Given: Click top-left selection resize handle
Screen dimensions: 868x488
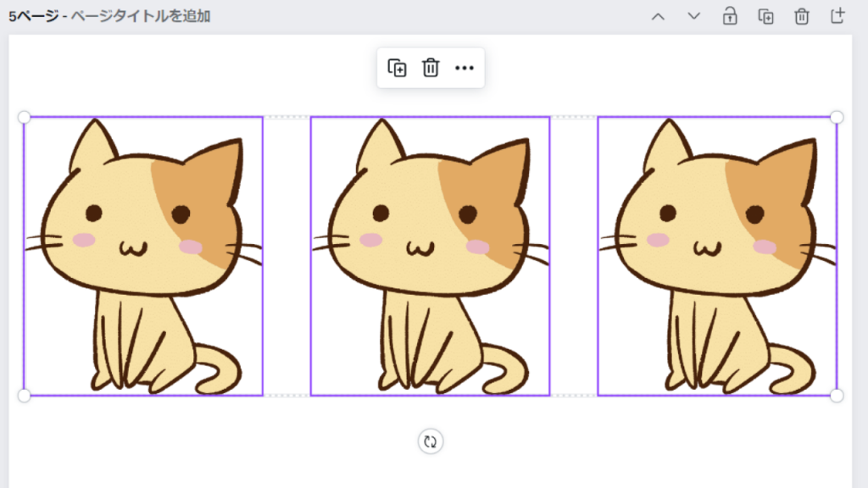Looking at the screenshot, I should pyautogui.click(x=24, y=117).
